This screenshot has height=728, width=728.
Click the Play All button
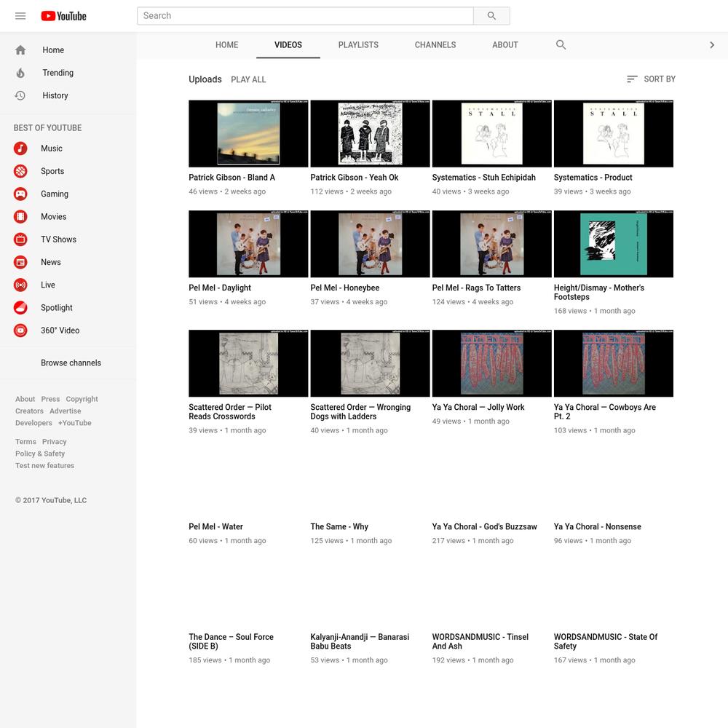click(248, 79)
